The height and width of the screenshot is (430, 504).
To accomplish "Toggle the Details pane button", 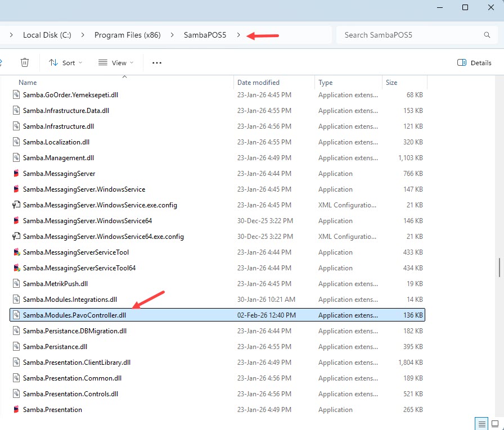I will pos(475,62).
